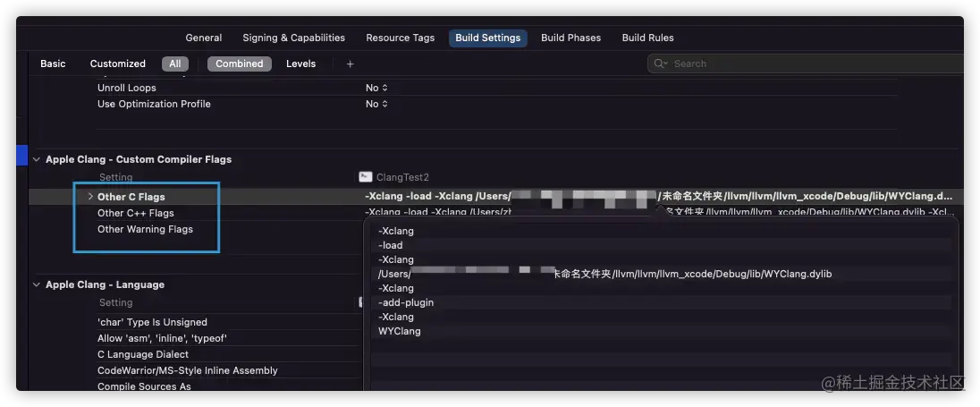This screenshot has height=407, width=980.
Task: Select CodeWarrior/MS-Style Inline Assembly setting
Action: click(x=188, y=370)
